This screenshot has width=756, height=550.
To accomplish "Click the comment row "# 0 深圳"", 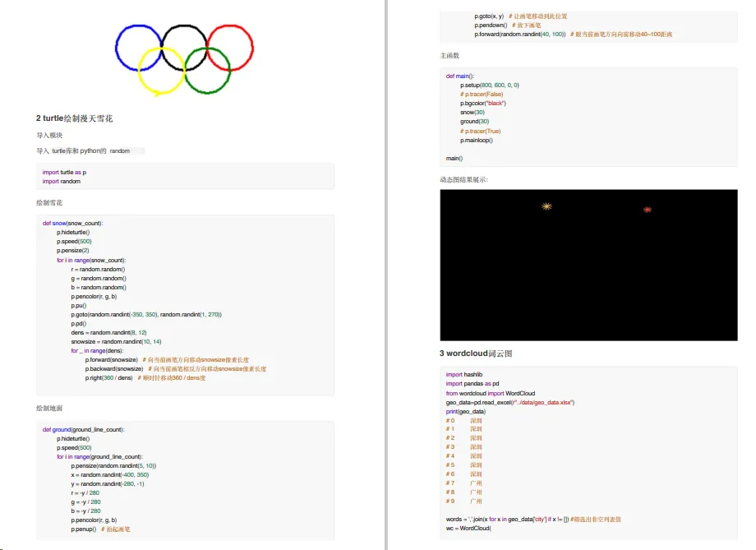I will click(463, 421).
